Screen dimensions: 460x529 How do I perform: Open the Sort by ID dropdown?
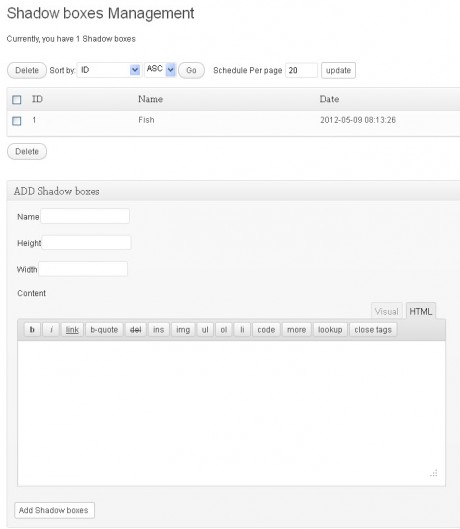pos(109,70)
